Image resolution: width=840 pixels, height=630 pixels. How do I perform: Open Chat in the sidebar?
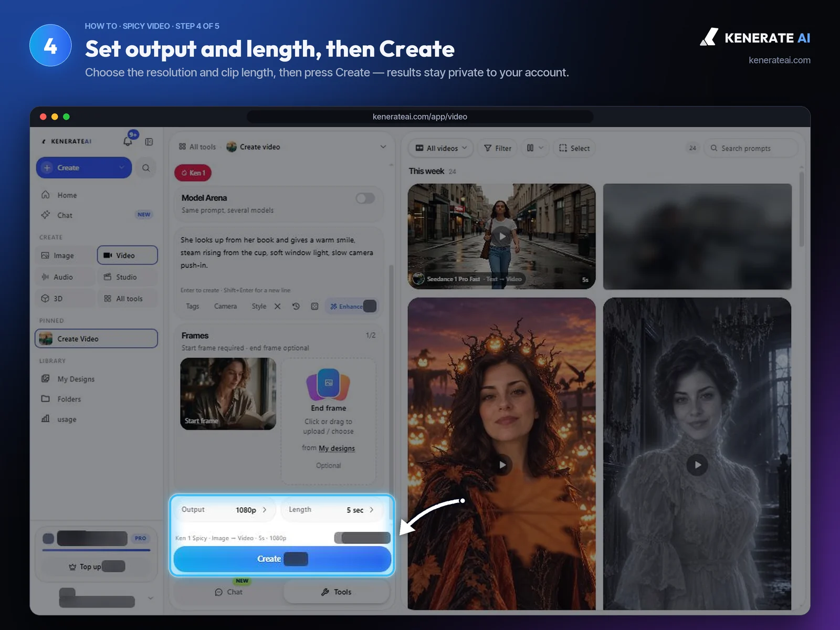(x=65, y=215)
